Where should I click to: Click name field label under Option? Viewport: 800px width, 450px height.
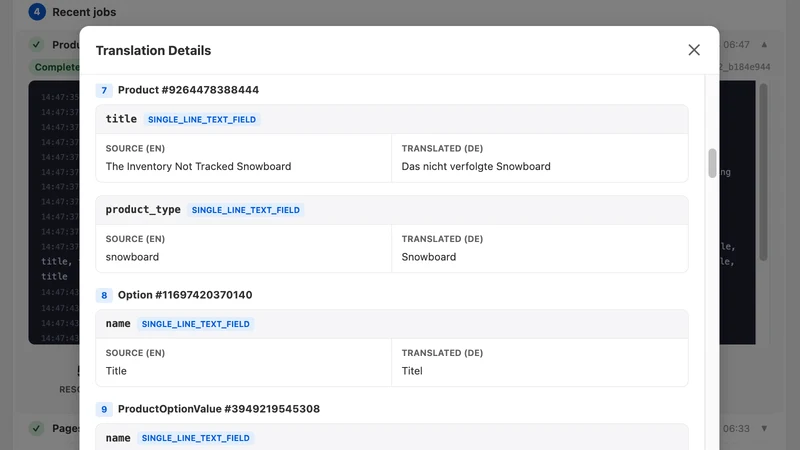click(118, 323)
